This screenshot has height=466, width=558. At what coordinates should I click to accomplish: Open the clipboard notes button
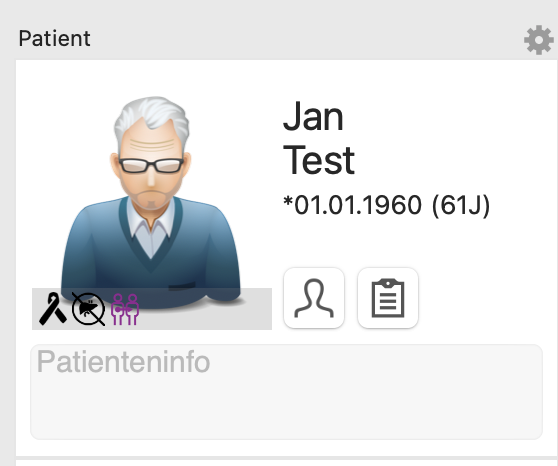click(388, 298)
